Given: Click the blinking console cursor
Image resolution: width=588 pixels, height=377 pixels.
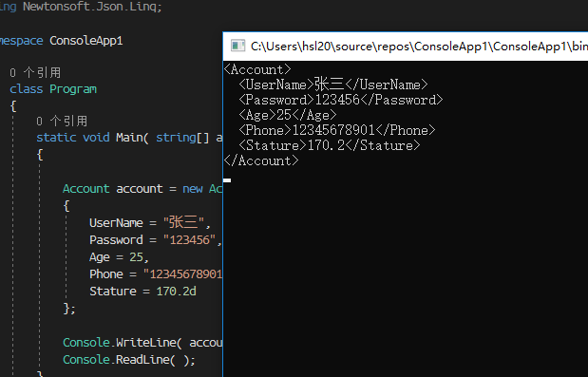Looking at the screenshot, I should 227,180.
